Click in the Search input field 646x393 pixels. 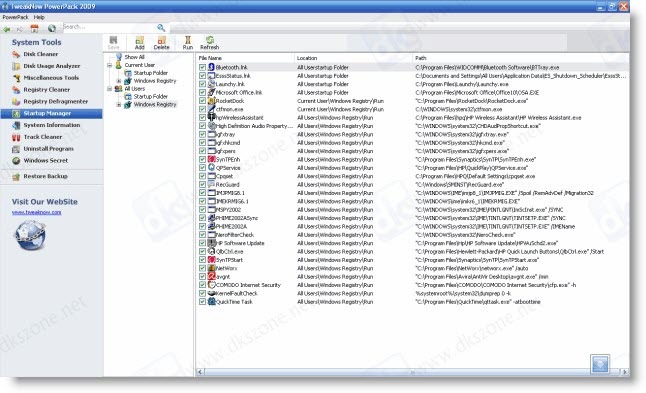[x=109, y=27]
